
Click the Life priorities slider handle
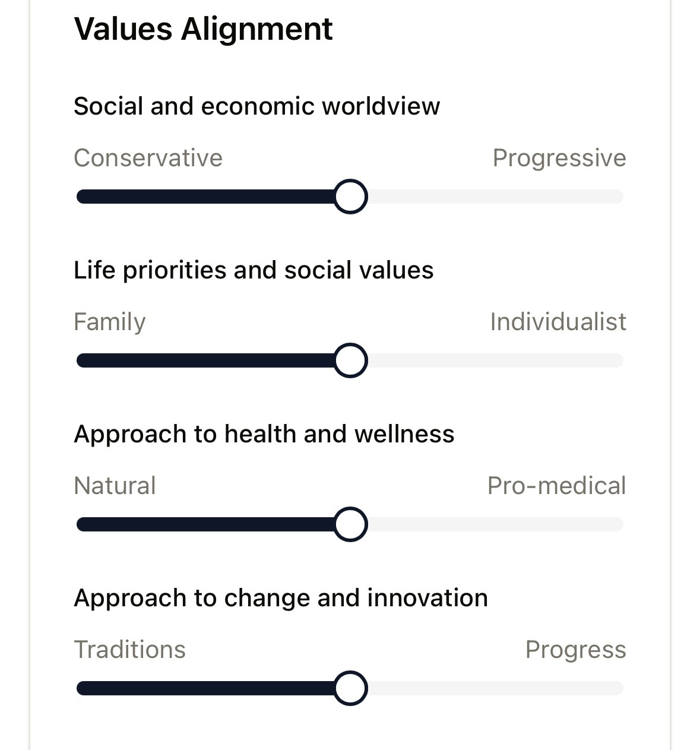tap(350, 360)
